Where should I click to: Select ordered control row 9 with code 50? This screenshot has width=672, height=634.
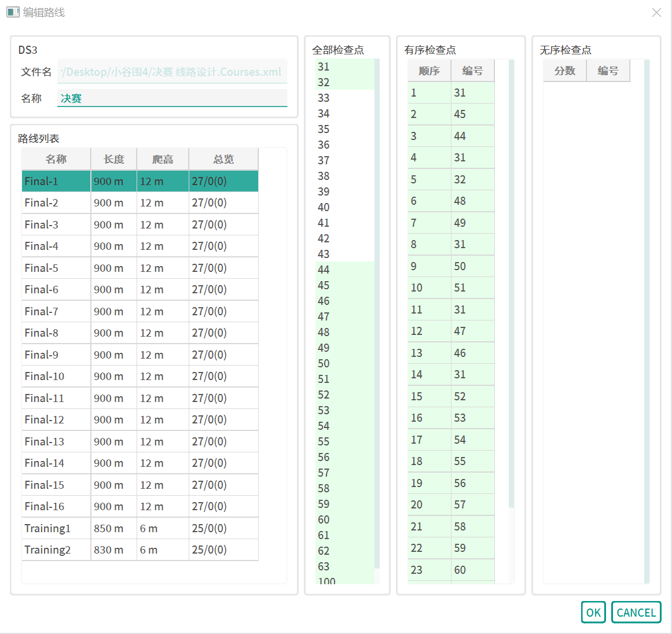click(x=451, y=266)
